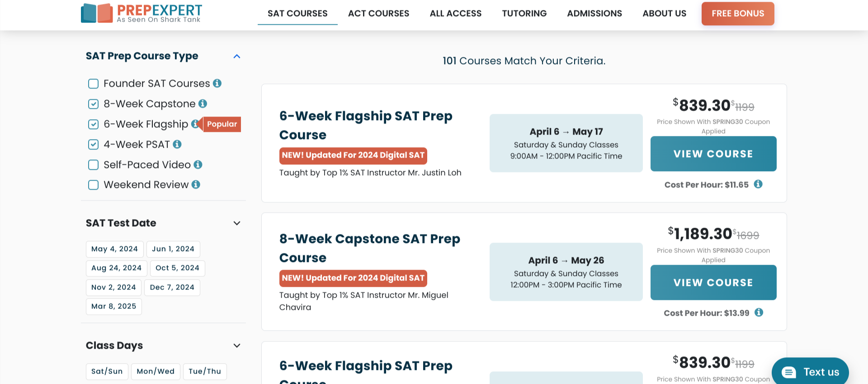This screenshot has width=868, height=384.
Task: Click info icon beside Founder SAT Courses
Action: coord(217,83)
